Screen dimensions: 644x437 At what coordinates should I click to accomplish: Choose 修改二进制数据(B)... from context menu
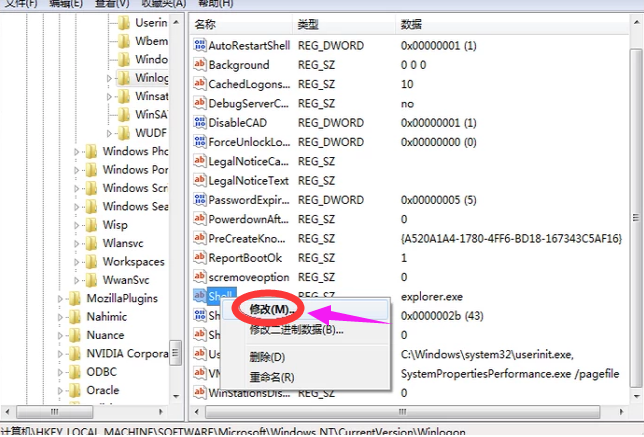point(296,329)
